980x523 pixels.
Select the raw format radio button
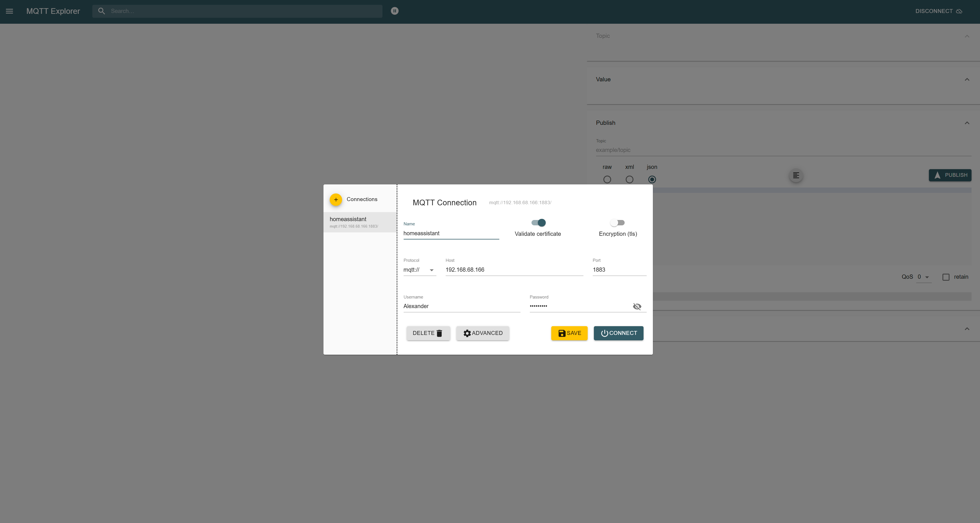point(607,179)
